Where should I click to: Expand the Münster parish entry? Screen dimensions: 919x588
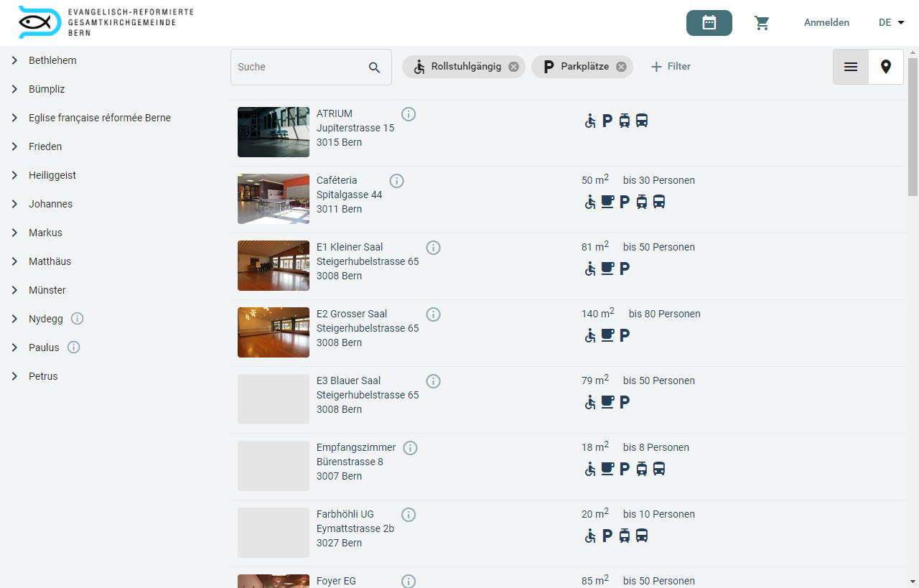(14, 290)
